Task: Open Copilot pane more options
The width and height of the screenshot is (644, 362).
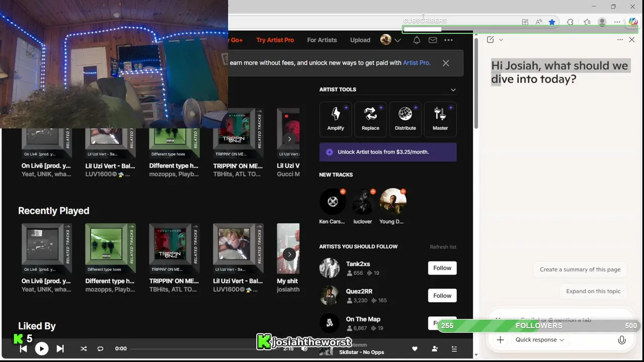Action: pos(620,40)
